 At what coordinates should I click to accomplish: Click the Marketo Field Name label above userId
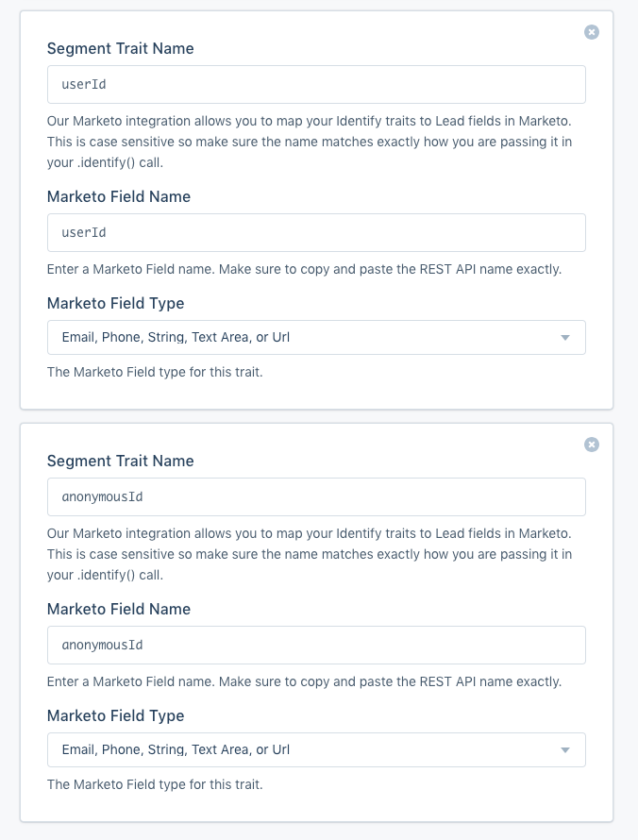[119, 196]
